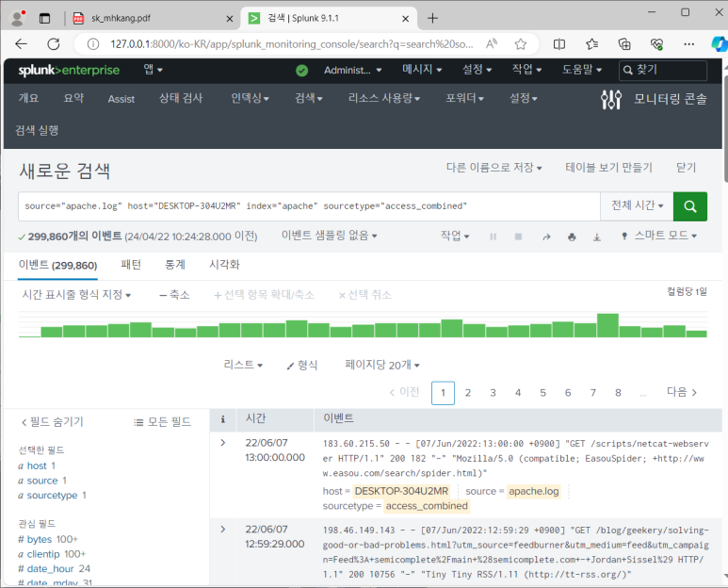Click the splunk>enterprise logo
The width and height of the screenshot is (728, 588).
[69, 70]
